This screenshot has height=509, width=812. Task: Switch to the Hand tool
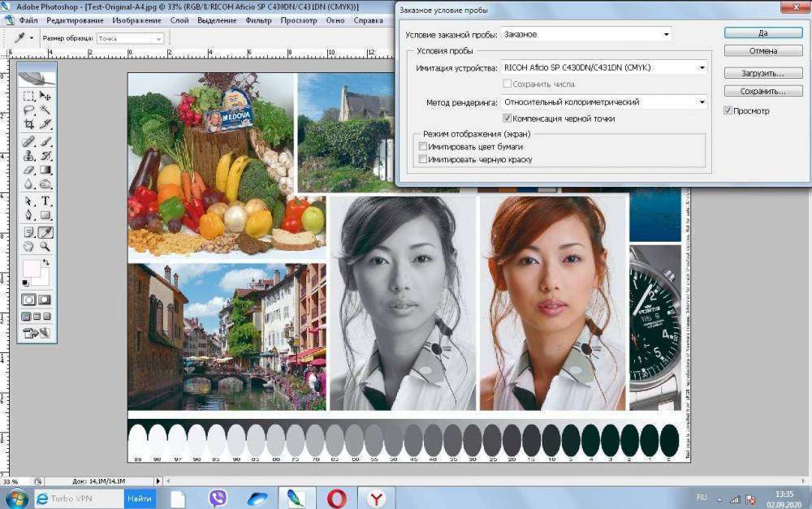(x=28, y=246)
